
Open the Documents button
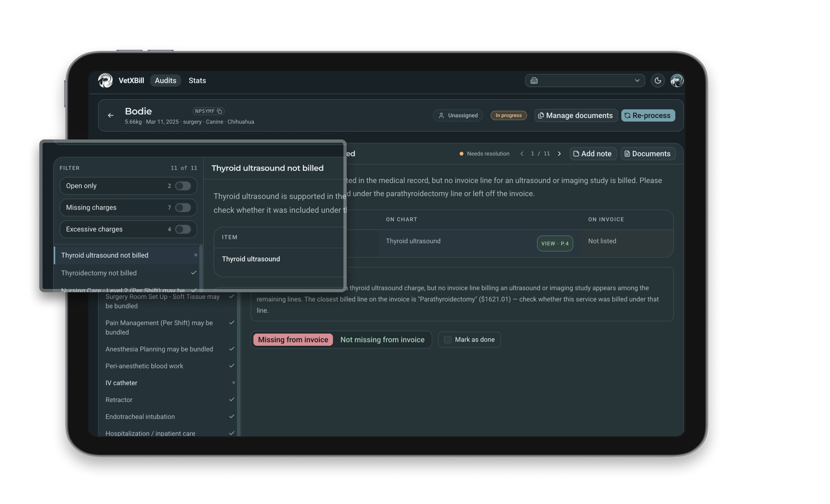pyautogui.click(x=648, y=153)
